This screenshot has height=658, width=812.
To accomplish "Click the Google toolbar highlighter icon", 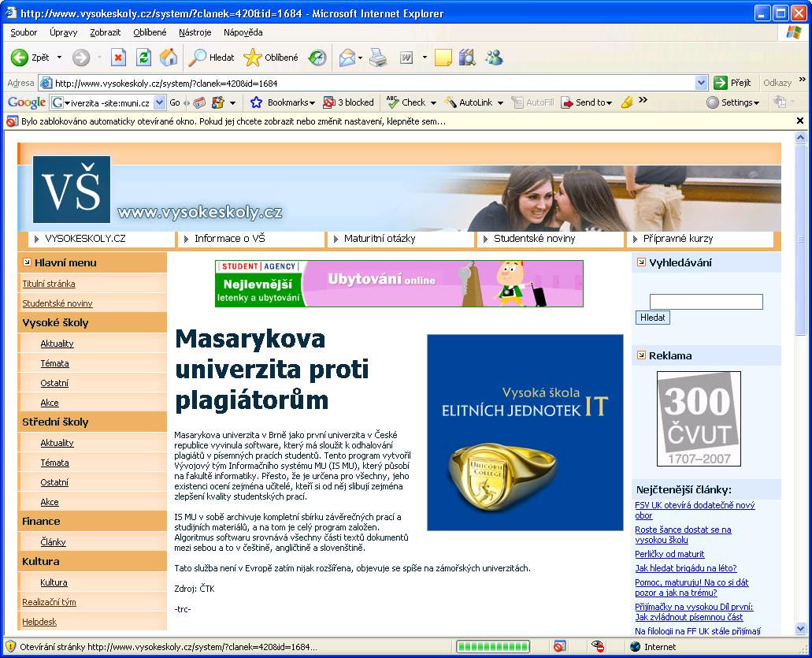I will pyautogui.click(x=627, y=102).
